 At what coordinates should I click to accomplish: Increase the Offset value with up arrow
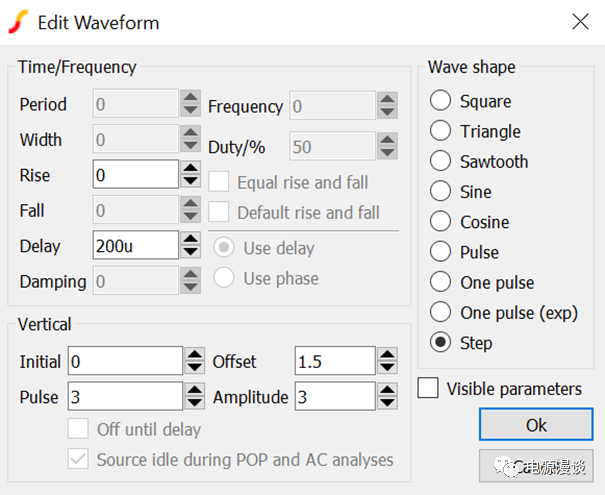pyautogui.click(x=387, y=355)
